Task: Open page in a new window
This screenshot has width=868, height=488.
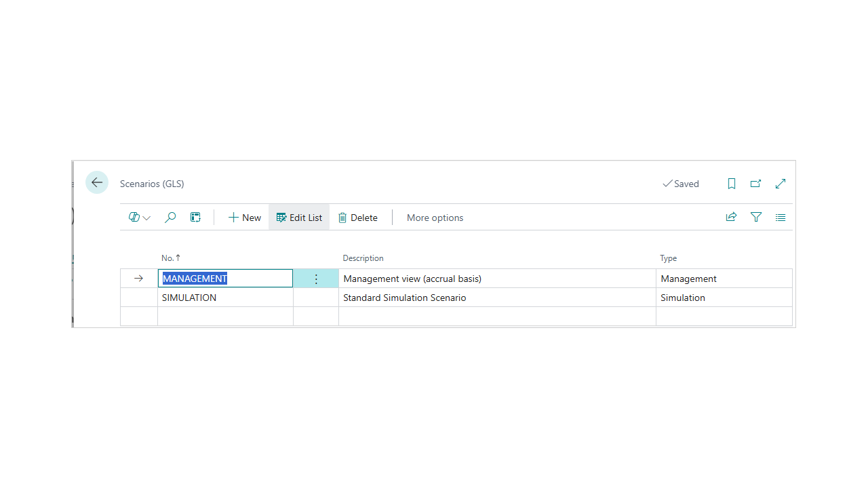Action: tap(755, 184)
